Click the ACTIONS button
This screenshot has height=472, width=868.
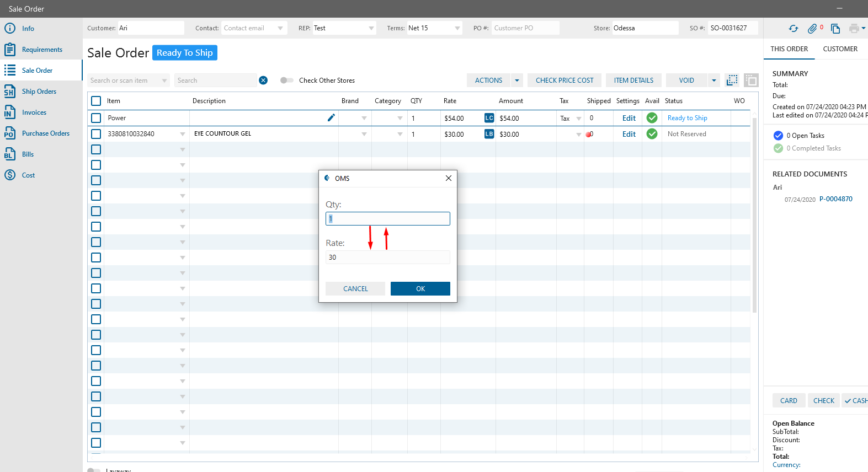point(489,81)
